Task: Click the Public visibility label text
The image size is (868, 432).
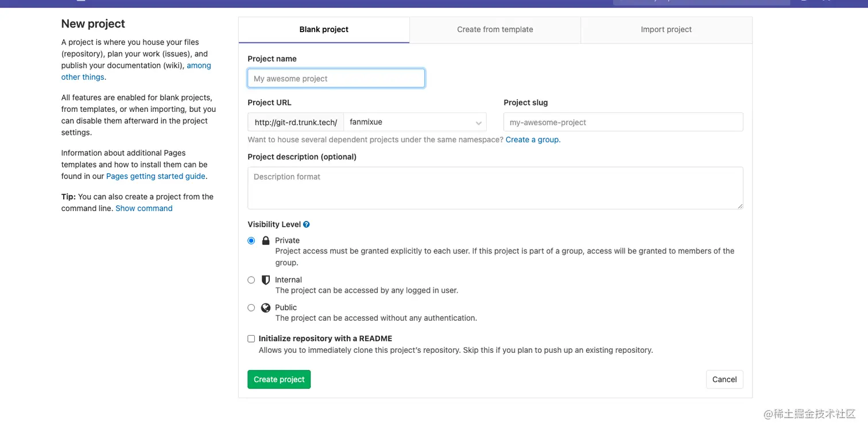Action: tap(286, 308)
